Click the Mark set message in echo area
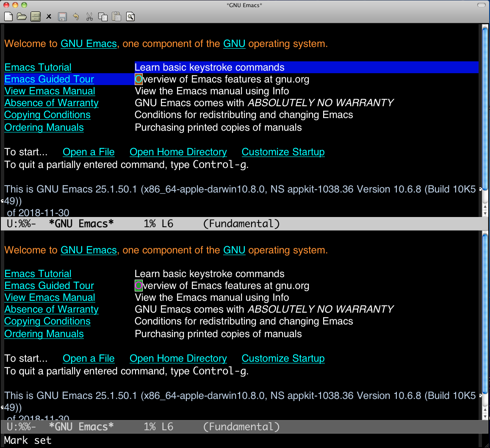 pyautogui.click(x=28, y=440)
